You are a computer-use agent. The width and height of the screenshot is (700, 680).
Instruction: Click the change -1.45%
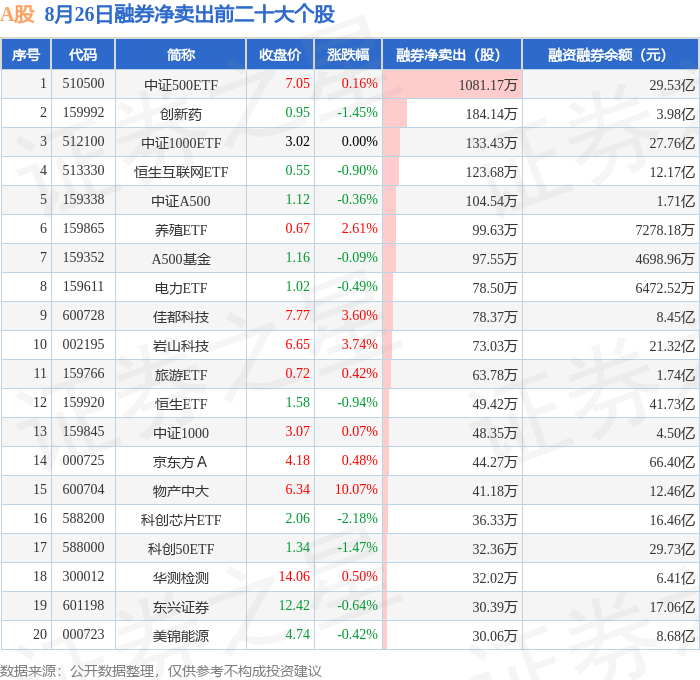point(357,113)
